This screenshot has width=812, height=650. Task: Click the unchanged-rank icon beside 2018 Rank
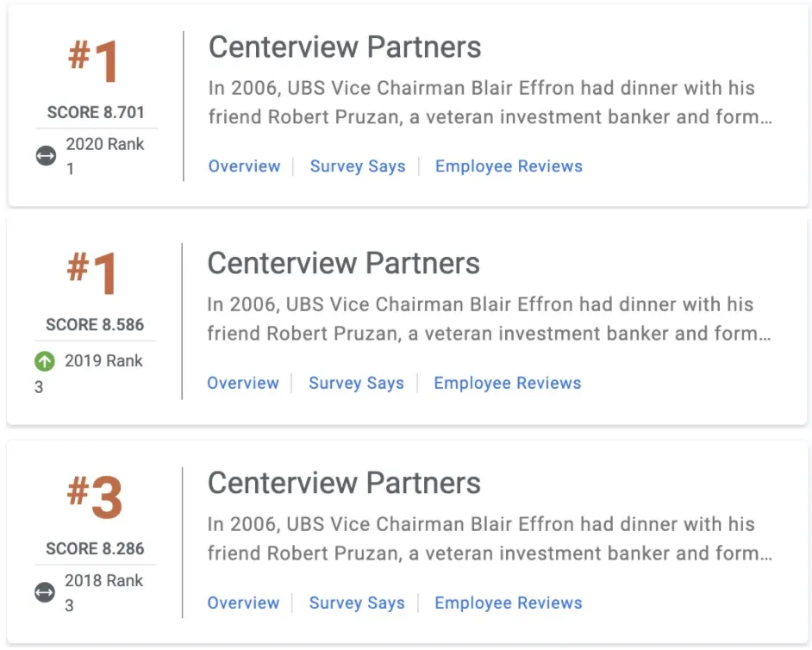coord(45,592)
